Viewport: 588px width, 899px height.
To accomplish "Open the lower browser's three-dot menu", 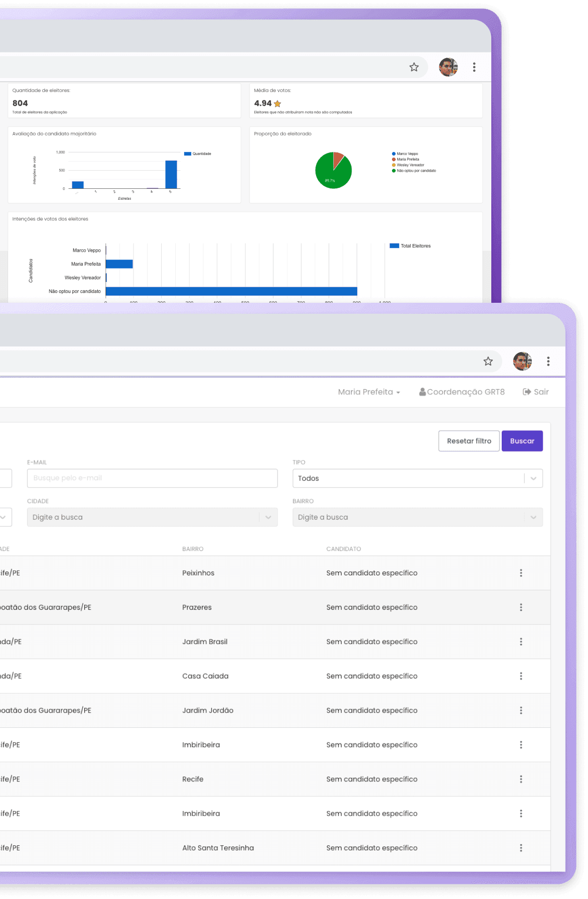I will (548, 361).
